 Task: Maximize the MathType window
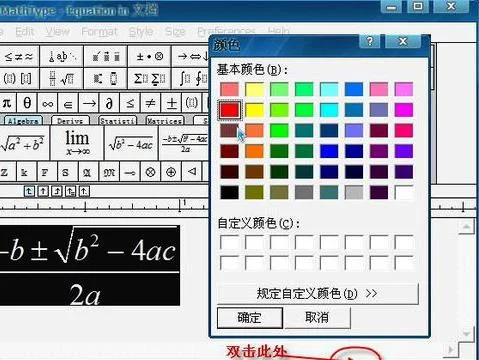point(418,7)
